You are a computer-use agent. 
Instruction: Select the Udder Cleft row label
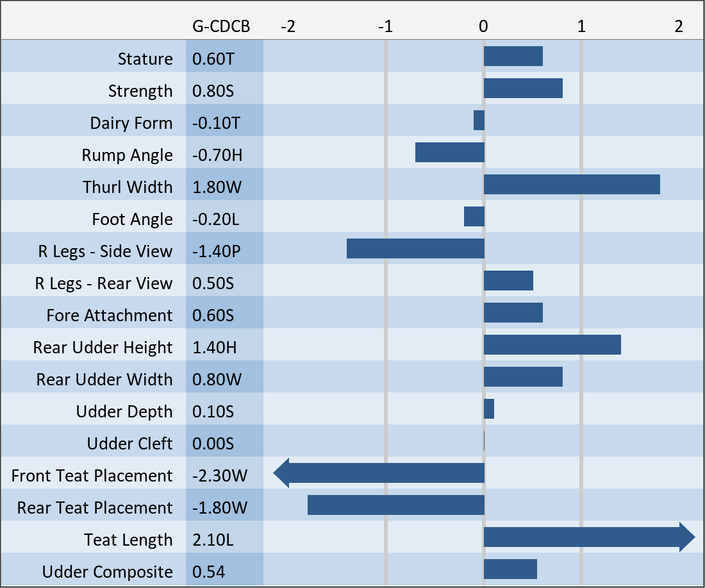tap(129, 444)
